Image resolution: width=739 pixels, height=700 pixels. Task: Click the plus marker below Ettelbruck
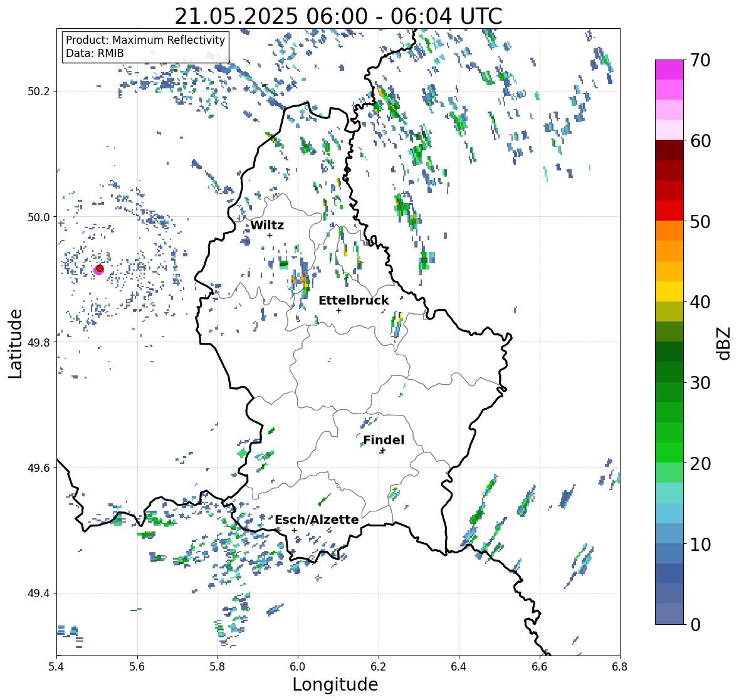point(338,310)
